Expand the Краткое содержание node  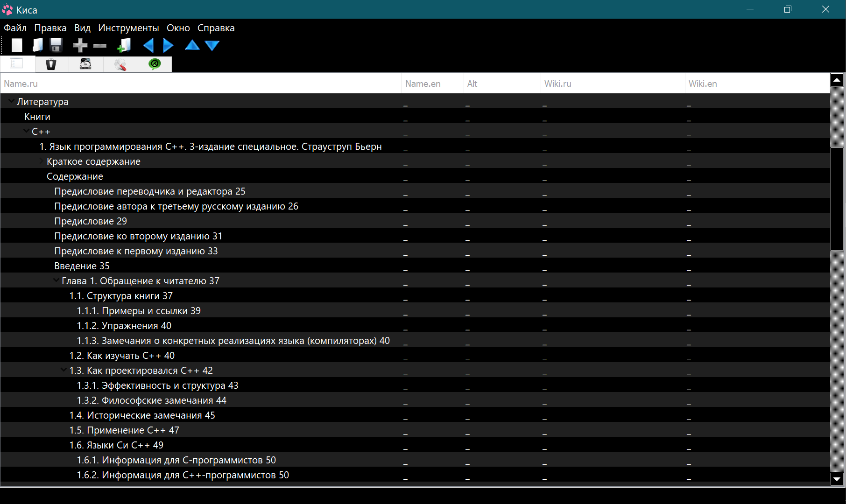41,161
